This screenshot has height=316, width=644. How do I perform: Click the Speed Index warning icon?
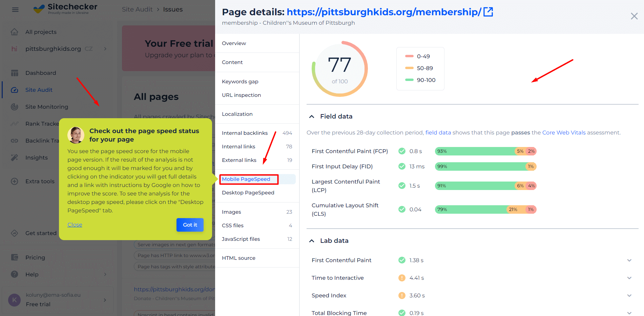(402, 295)
